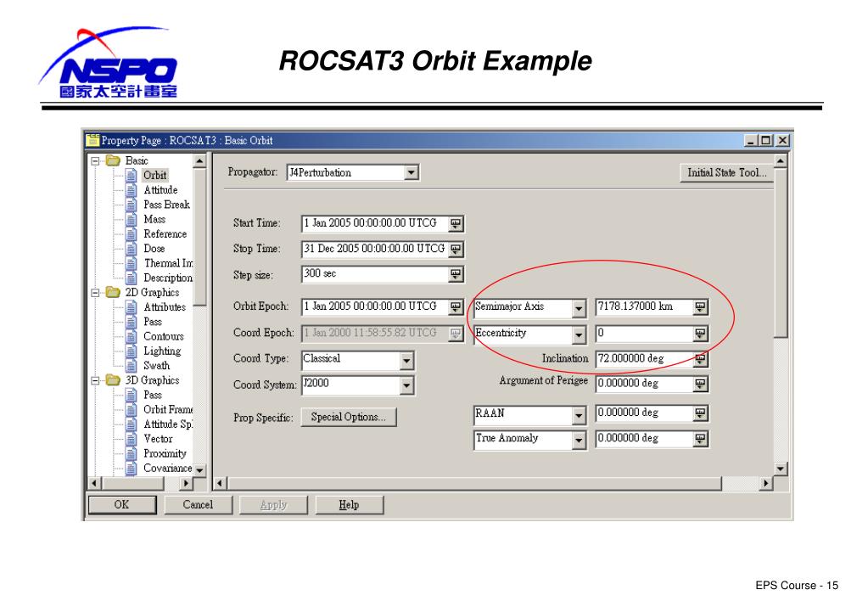Click the Property Page title bar icon

[93, 140]
